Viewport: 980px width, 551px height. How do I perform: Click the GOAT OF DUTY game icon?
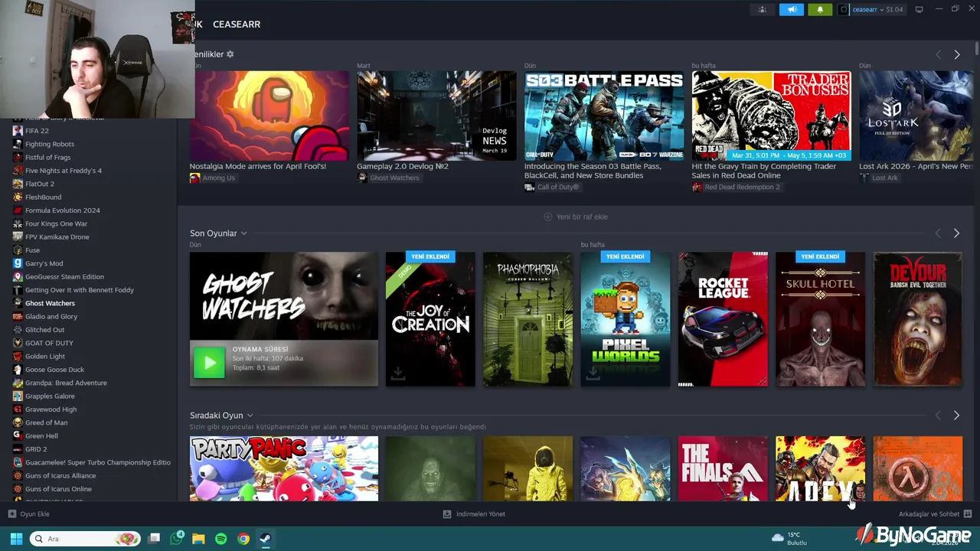pos(18,343)
